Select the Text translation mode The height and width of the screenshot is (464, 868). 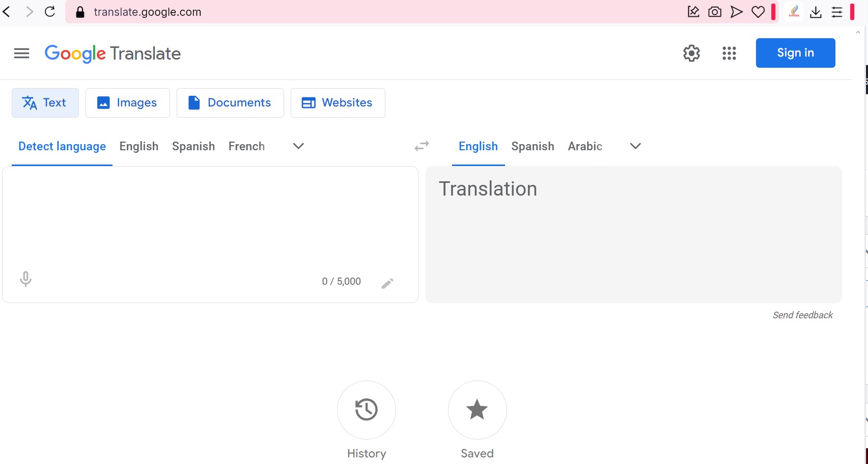coord(45,103)
